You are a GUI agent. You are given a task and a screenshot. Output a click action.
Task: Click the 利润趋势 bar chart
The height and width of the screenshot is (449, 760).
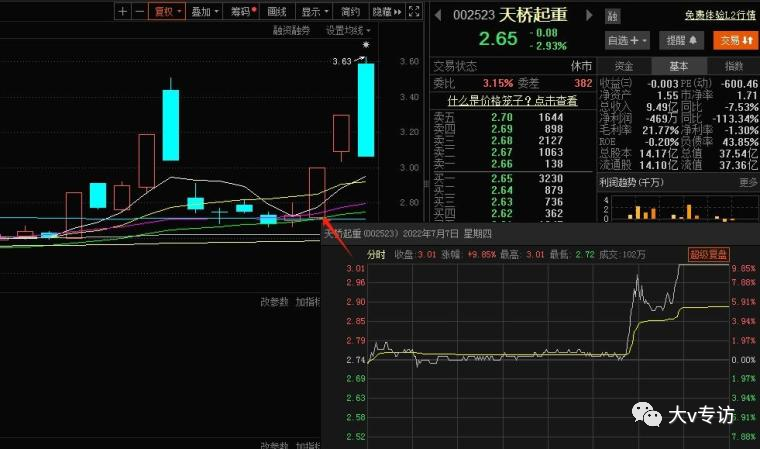679,208
